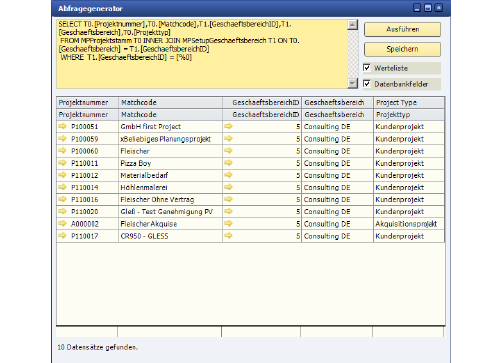
Task: Select cell 'Gleß - Test Genehmigung PV'
Action: pyautogui.click(x=170, y=212)
